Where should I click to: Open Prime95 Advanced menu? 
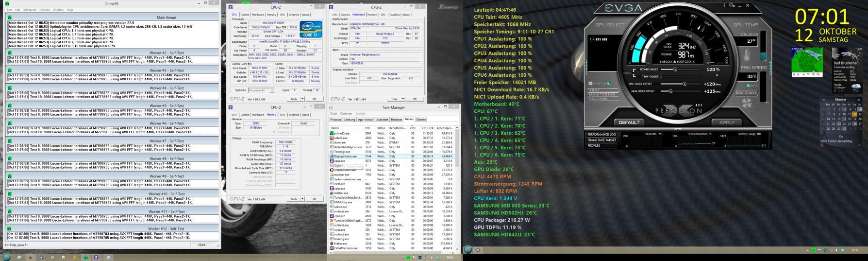tap(30, 10)
